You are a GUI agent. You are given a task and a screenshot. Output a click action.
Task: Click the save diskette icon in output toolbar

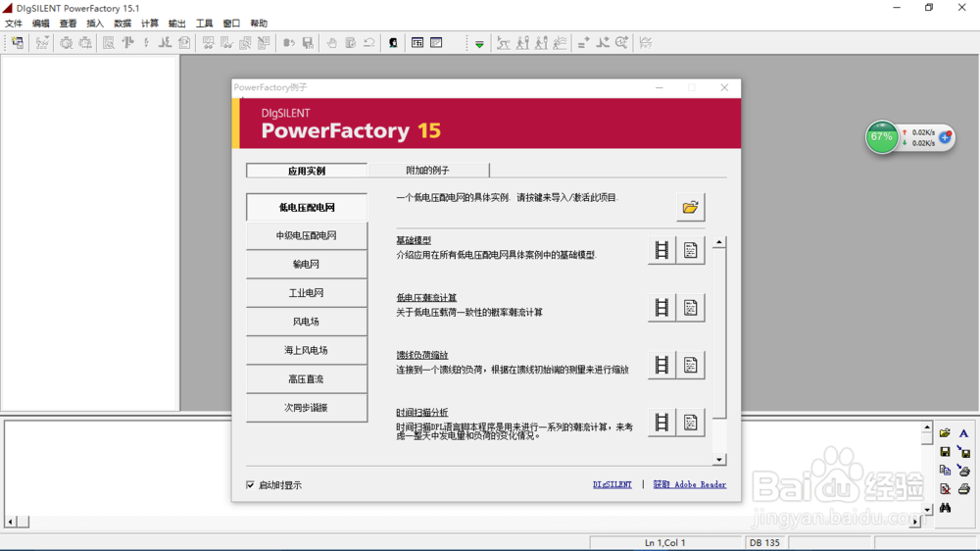click(x=945, y=452)
